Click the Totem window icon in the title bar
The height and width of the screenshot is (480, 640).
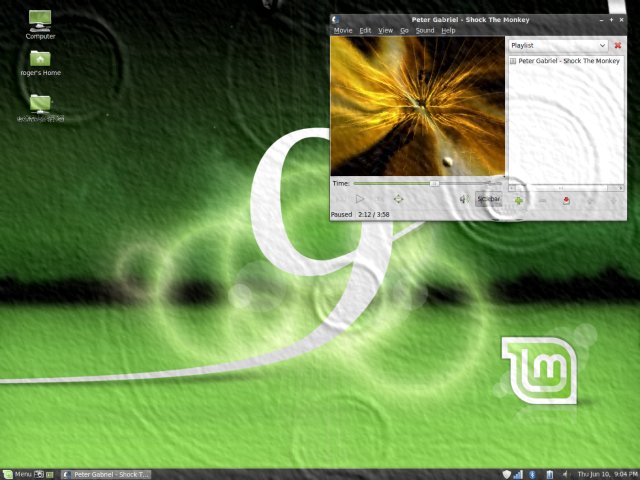click(336, 20)
